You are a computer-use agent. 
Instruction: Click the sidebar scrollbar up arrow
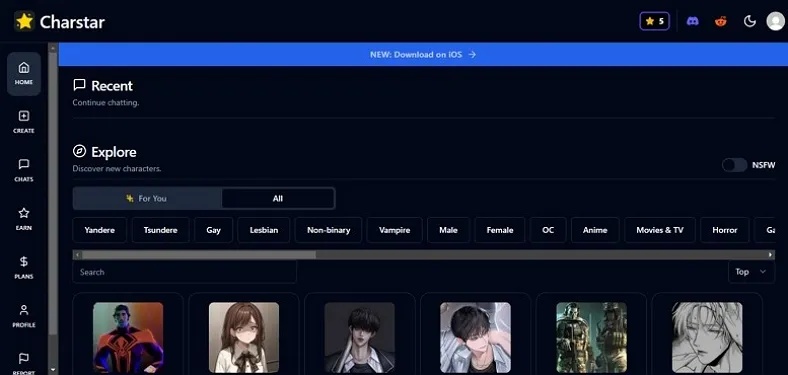(x=53, y=47)
